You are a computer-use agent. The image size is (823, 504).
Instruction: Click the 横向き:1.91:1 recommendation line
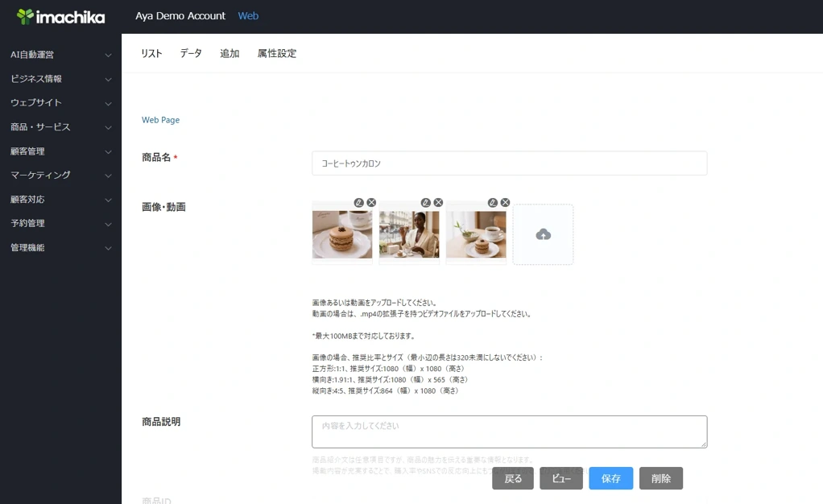click(390, 379)
